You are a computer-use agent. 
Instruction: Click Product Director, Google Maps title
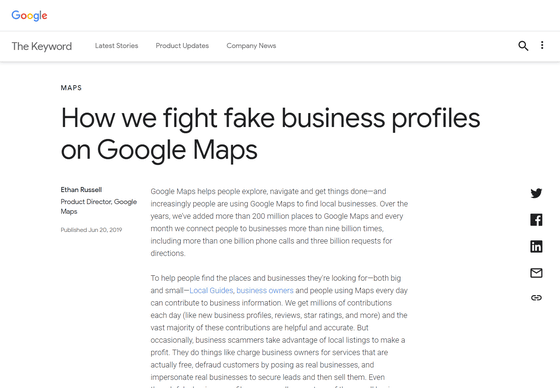99,207
